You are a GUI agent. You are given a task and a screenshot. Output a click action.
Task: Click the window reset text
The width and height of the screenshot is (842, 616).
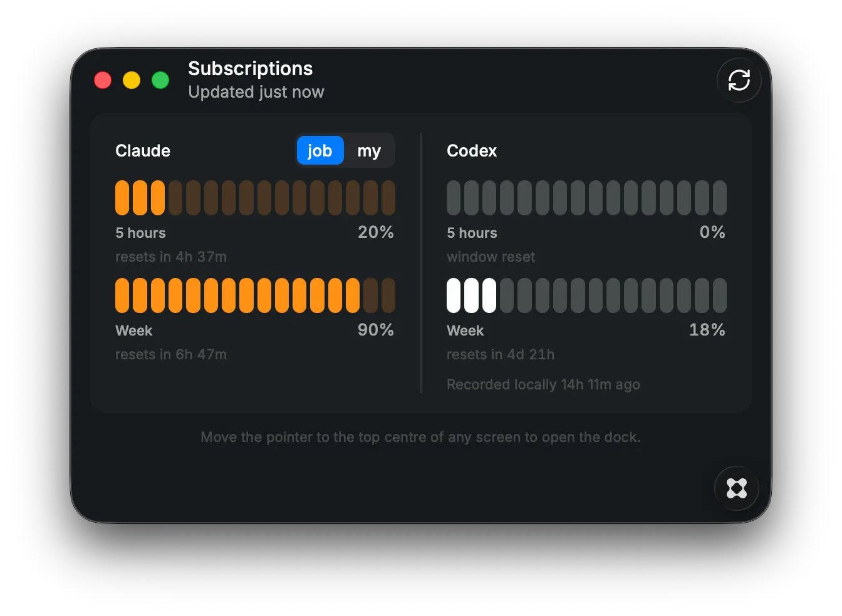pos(491,257)
